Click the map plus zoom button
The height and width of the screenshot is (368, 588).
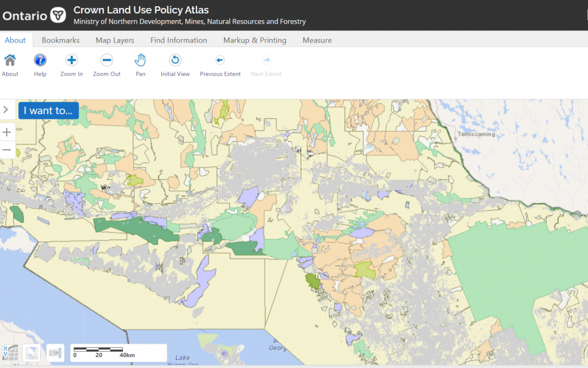(7, 133)
